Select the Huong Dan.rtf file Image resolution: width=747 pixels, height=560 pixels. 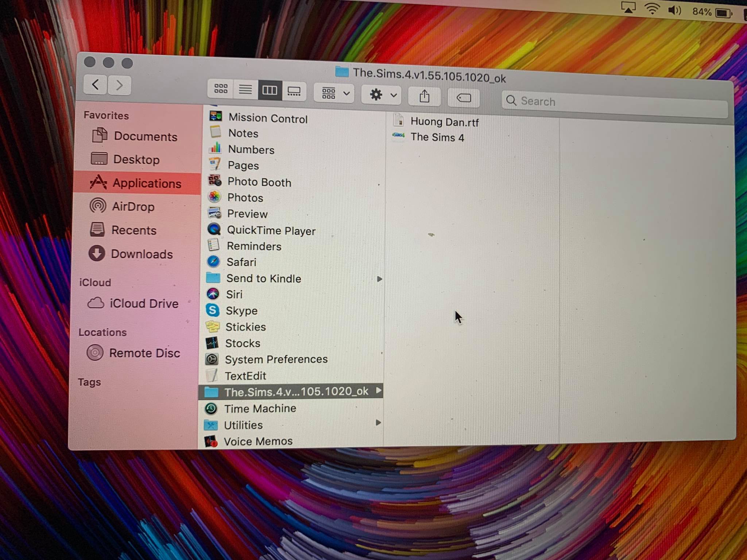436,121
